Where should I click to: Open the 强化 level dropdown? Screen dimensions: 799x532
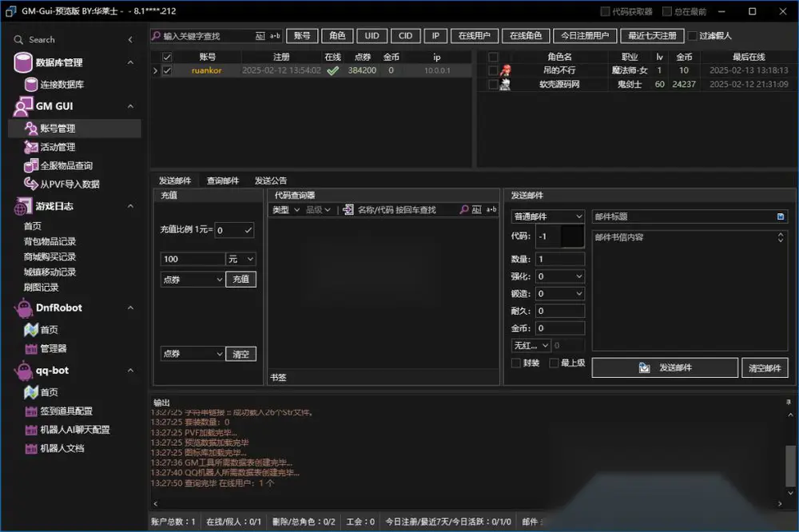[x=560, y=276]
